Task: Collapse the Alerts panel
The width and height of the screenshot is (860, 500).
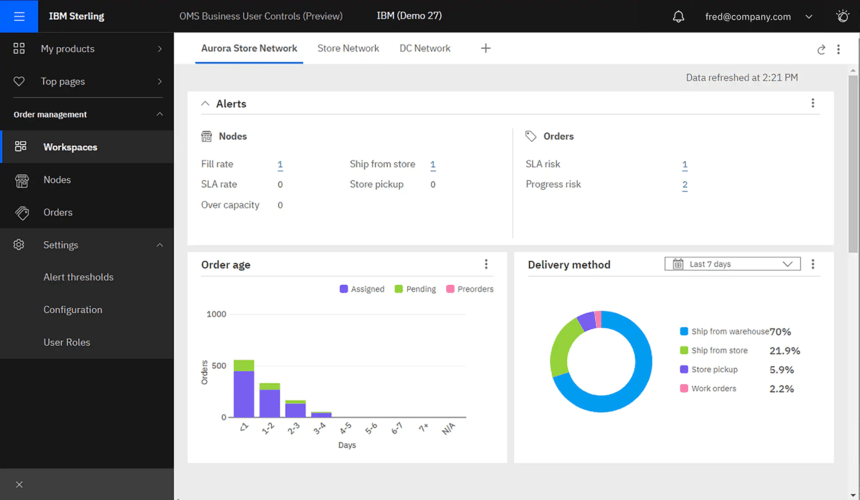Action: (x=205, y=103)
